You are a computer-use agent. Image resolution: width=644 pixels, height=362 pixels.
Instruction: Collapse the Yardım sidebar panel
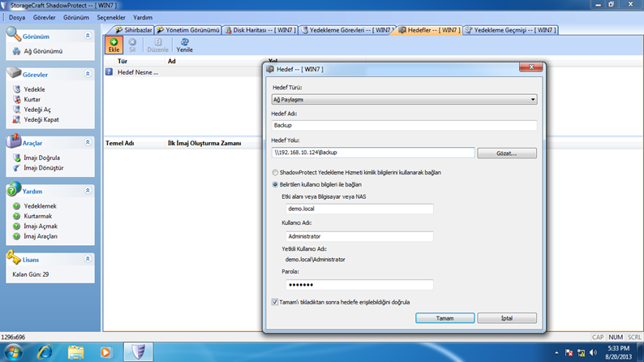click(88, 191)
